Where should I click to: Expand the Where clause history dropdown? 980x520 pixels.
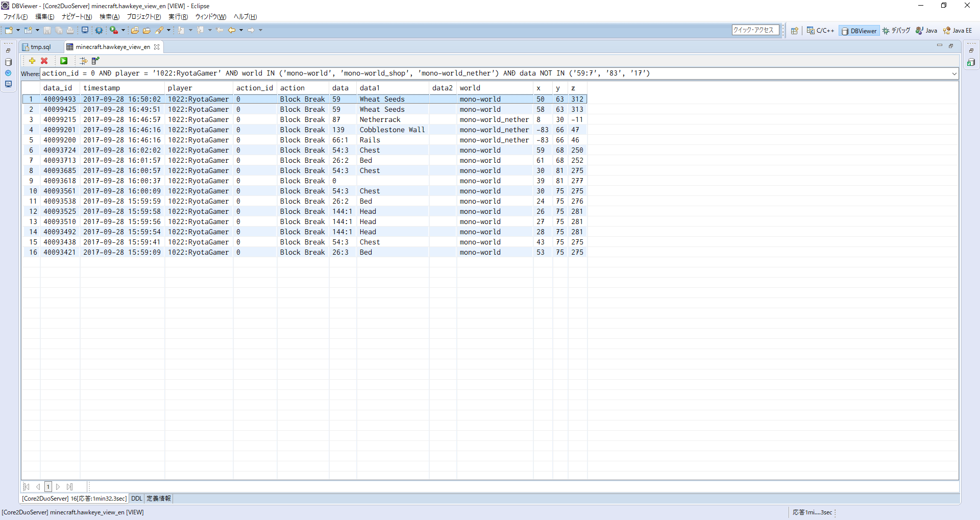tap(954, 73)
